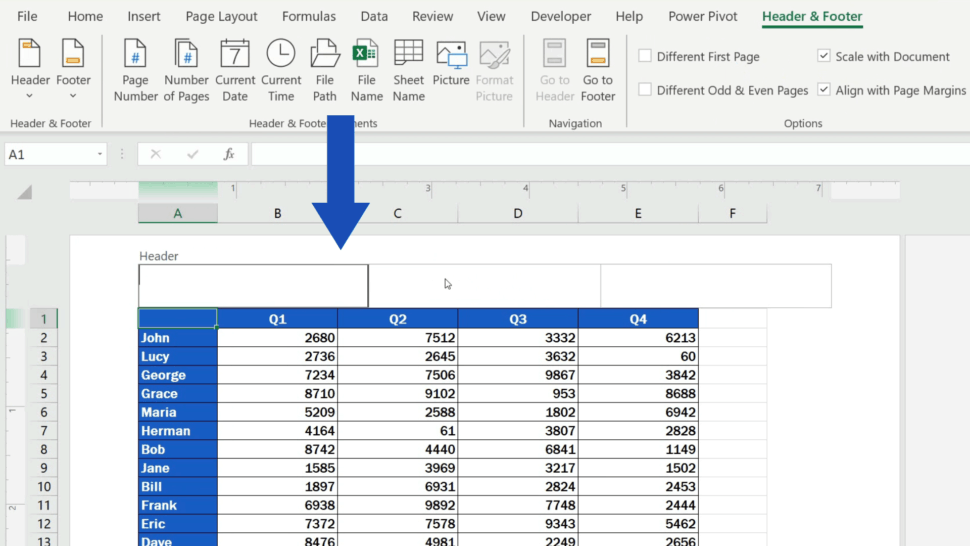Image resolution: width=970 pixels, height=546 pixels.
Task: Insert Current Date element
Action: 235,70
